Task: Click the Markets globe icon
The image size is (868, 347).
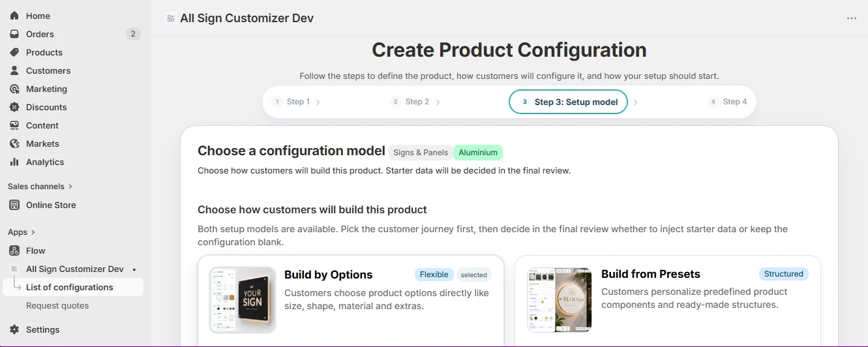Action: tap(14, 143)
